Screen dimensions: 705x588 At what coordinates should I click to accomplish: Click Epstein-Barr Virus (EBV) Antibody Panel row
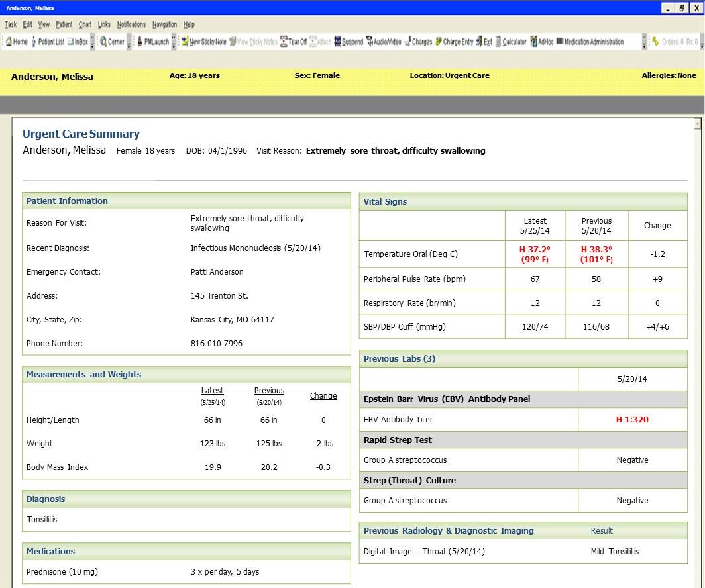click(x=523, y=399)
